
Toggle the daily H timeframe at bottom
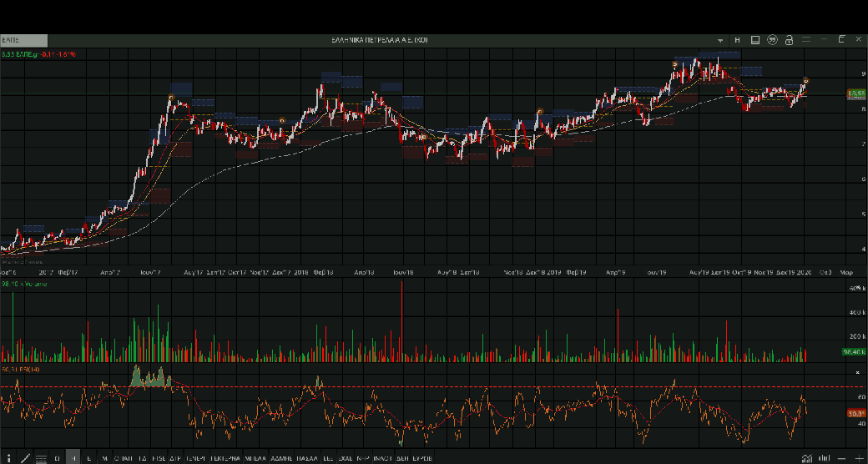click(x=73, y=458)
